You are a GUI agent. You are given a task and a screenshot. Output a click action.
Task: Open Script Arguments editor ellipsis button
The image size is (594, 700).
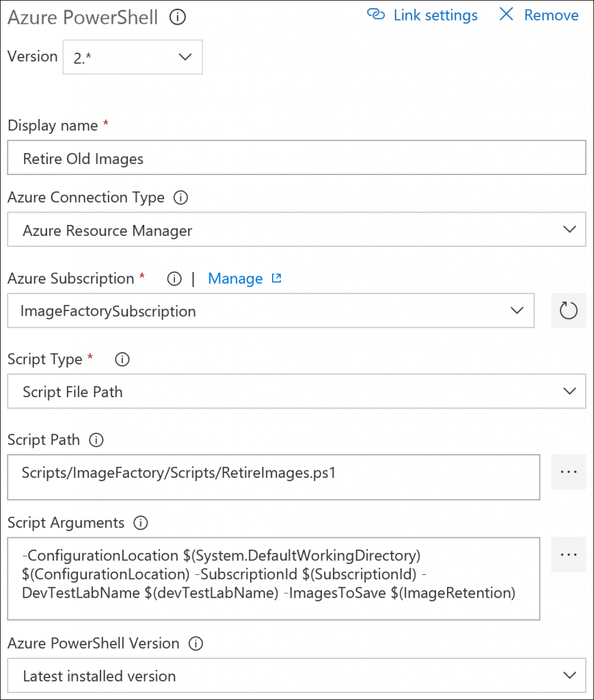pyautogui.click(x=568, y=554)
